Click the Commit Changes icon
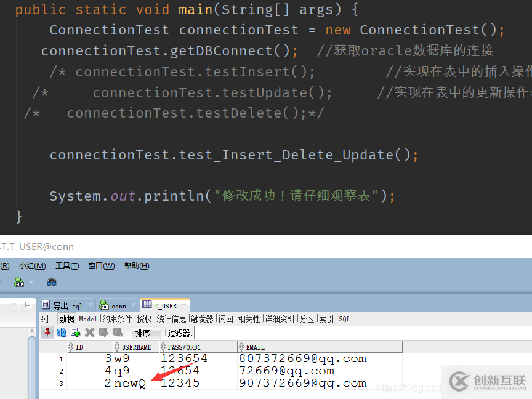 click(x=103, y=332)
